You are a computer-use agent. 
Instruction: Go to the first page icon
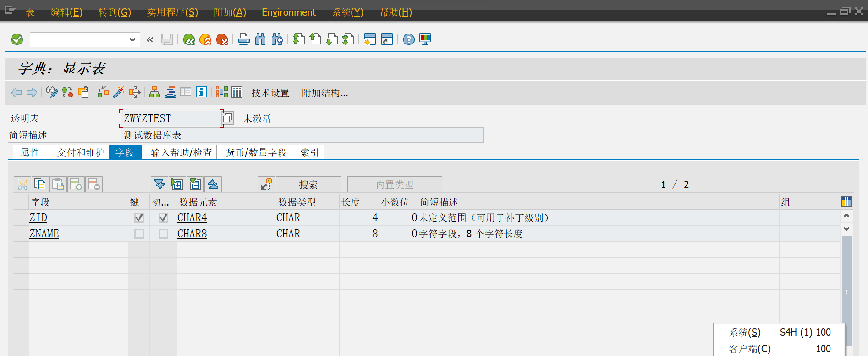coord(298,40)
